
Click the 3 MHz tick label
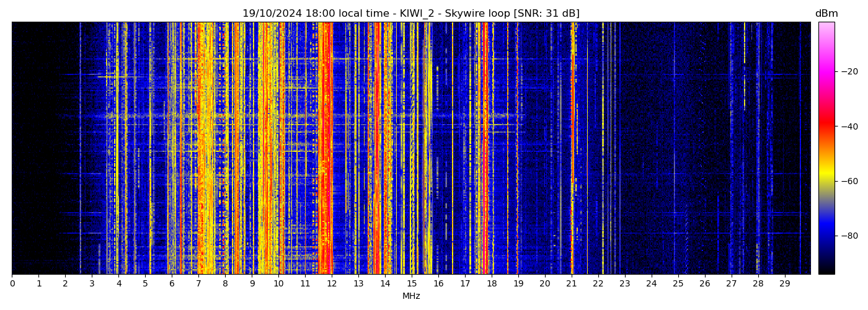tap(92, 283)
